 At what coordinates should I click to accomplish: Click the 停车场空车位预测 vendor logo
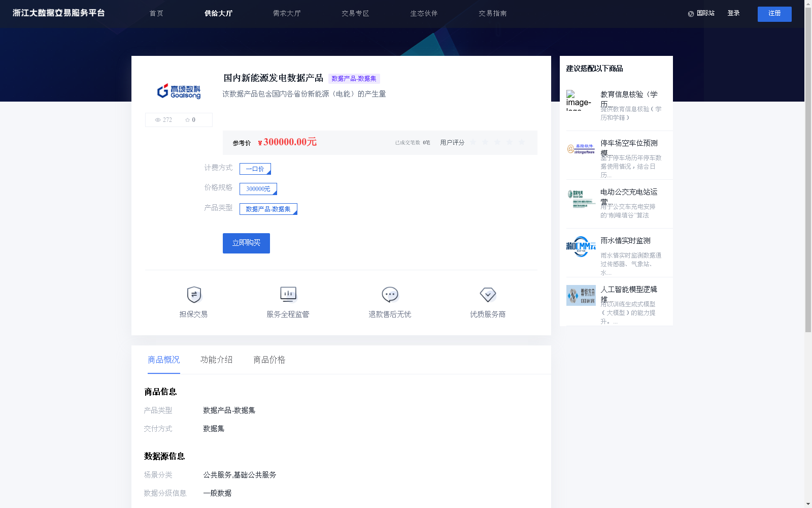click(x=581, y=149)
